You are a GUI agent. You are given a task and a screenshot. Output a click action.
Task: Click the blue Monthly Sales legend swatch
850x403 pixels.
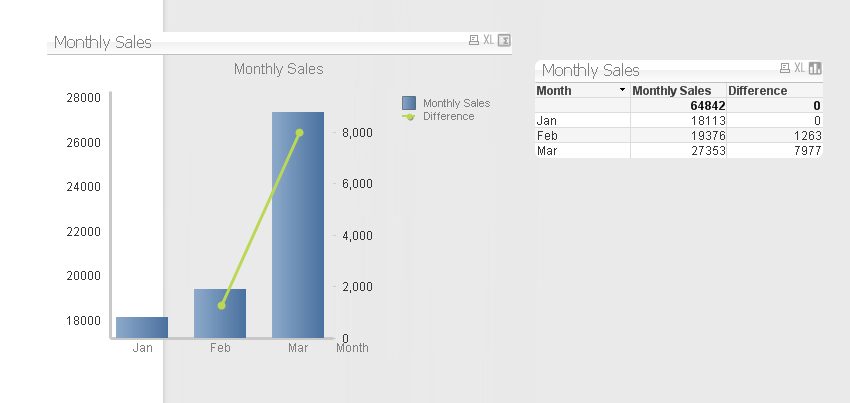pos(408,103)
